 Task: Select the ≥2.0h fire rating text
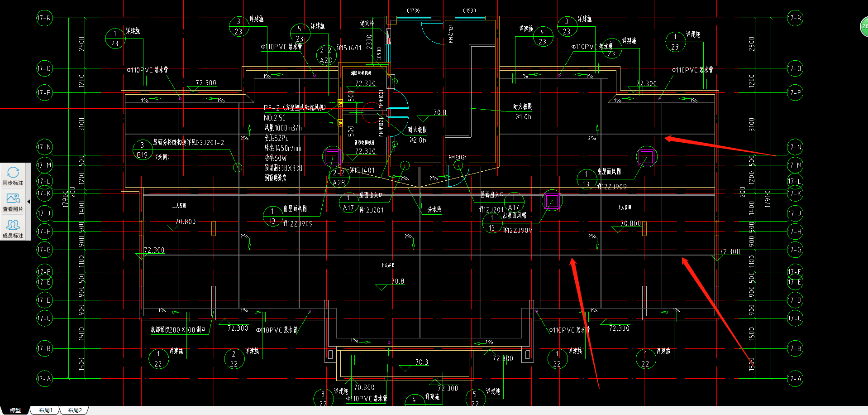pos(418,140)
